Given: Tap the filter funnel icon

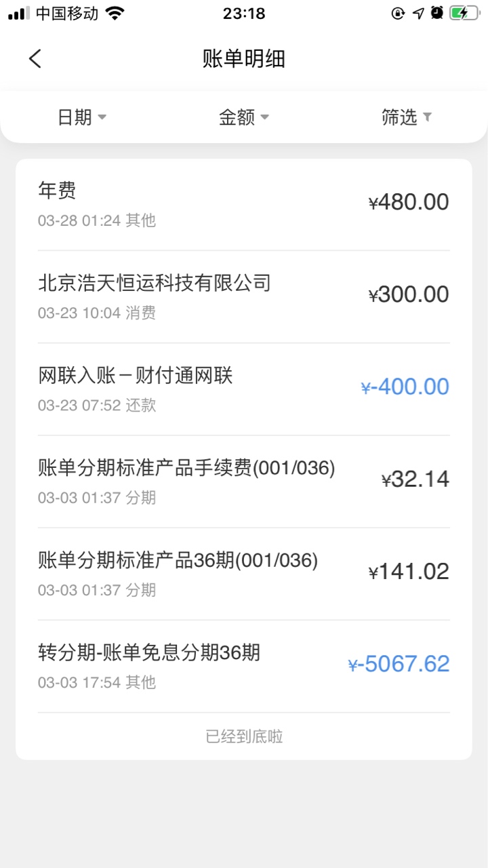Looking at the screenshot, I should [427, 117].
